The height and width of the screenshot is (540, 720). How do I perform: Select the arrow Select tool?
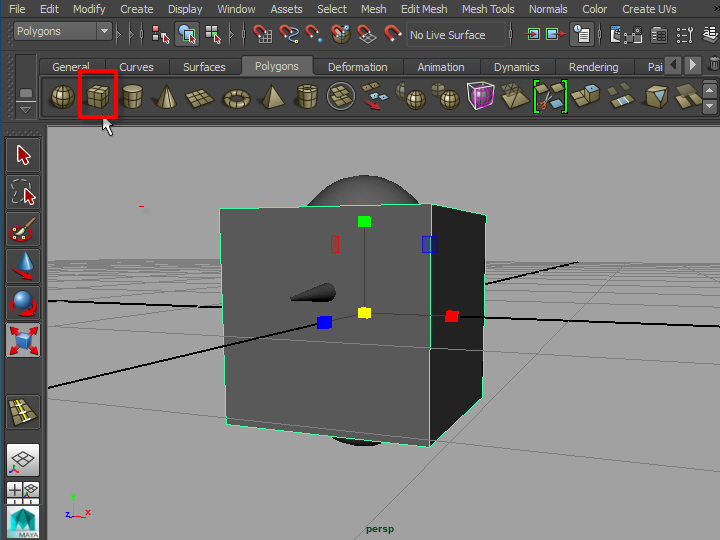click(23, 155)
